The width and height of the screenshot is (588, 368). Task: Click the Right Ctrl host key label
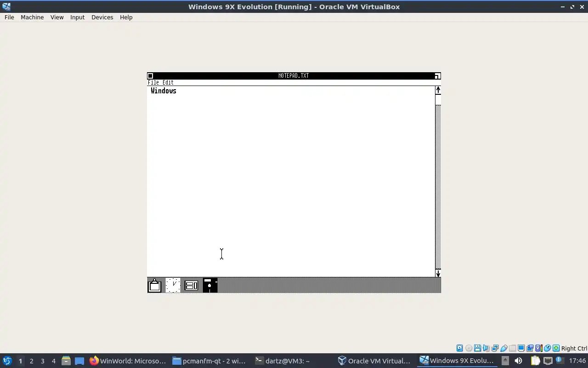pyautogui.click(x=574, y=348)
